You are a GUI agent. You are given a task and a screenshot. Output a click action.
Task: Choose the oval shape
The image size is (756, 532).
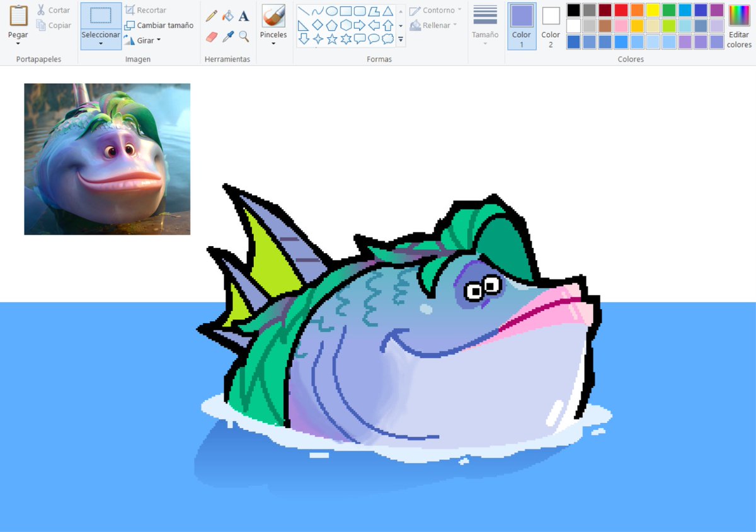point(331,11)
